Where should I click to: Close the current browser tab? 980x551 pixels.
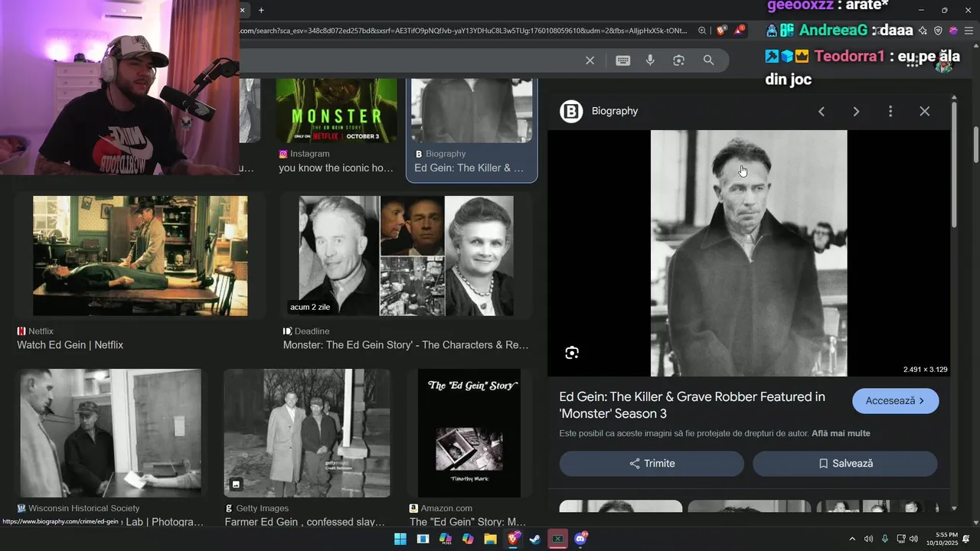243,10
